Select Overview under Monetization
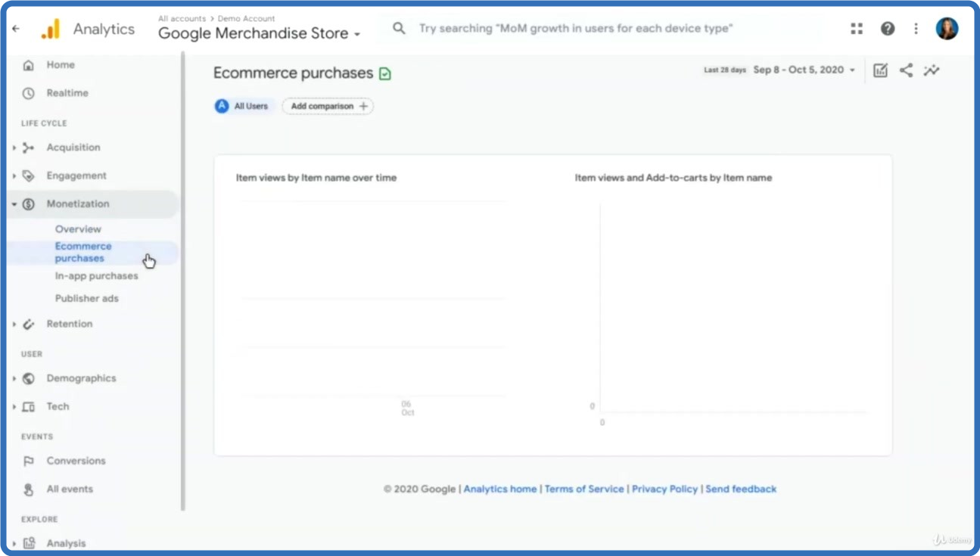The image size is (980, 556). point(78,229)
